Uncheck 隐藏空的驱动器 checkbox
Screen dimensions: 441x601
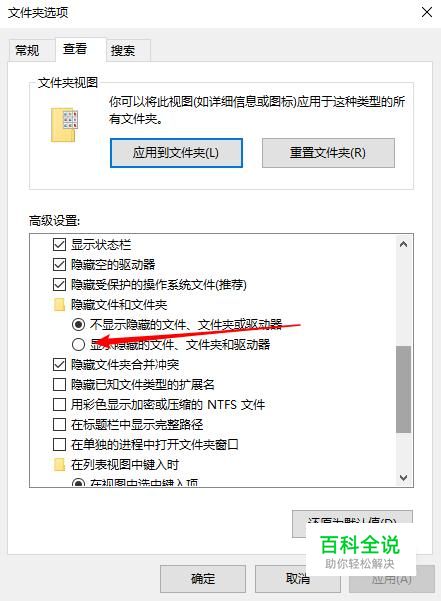[x=59, y=265]
